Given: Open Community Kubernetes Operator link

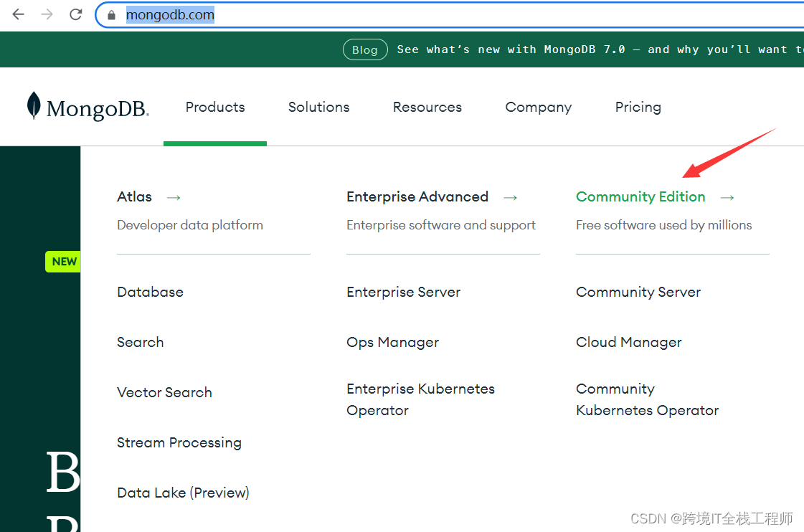Looking at the screenshot, I should coord(647,400).
